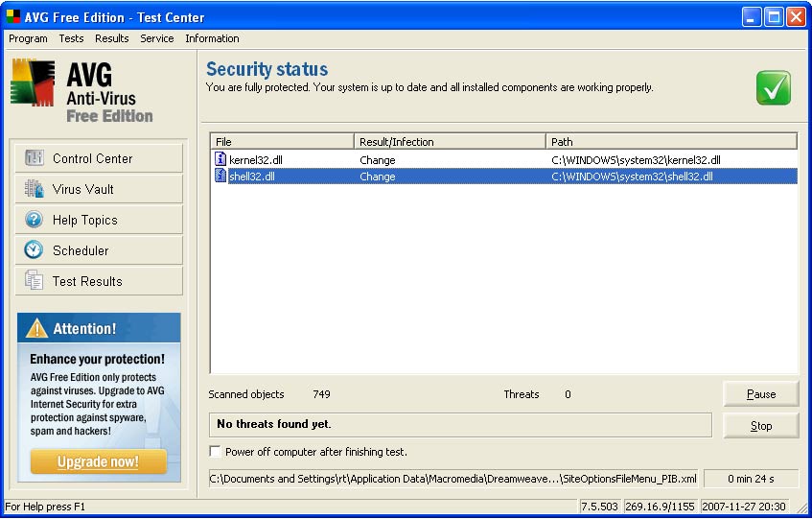Click the Test Results documents icon
This screenshot has width=812, height=519.
[35, 280]
